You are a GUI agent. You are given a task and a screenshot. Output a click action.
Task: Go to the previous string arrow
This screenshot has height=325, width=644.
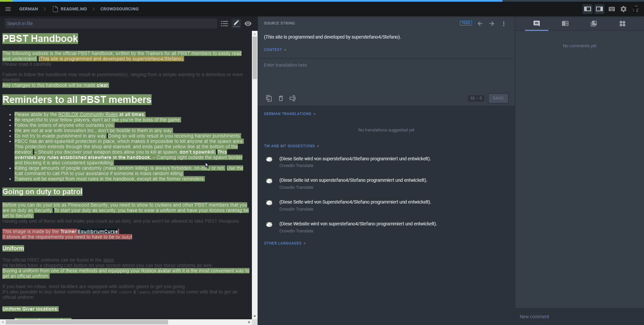480,23
